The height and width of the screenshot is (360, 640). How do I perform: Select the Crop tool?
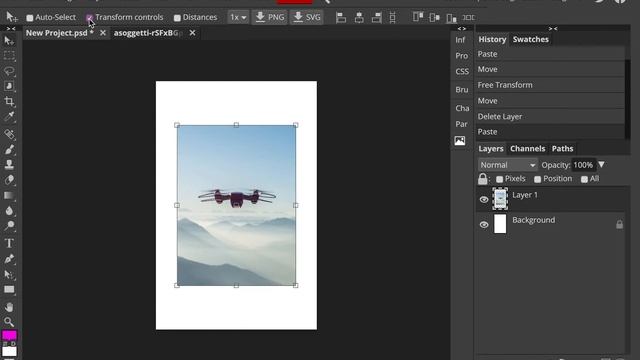tap(9, 101)
